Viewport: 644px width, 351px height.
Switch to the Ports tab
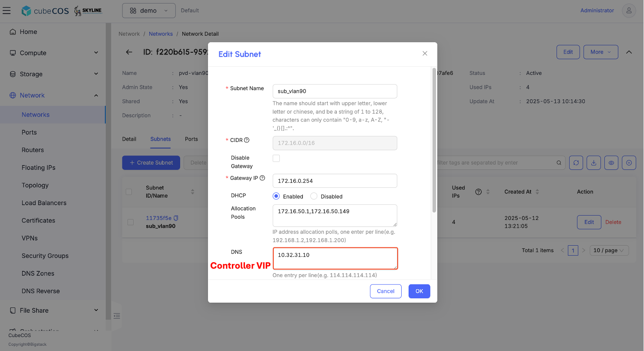coord(191,139)
